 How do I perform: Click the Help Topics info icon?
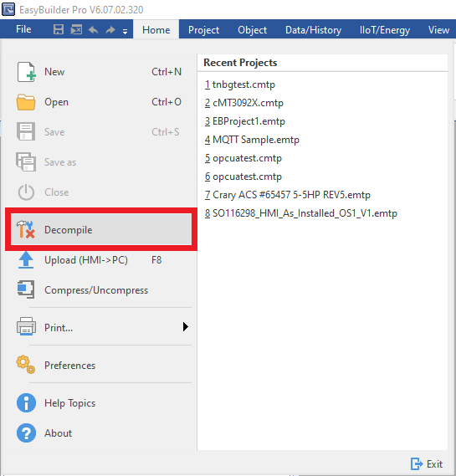point(26,403)
